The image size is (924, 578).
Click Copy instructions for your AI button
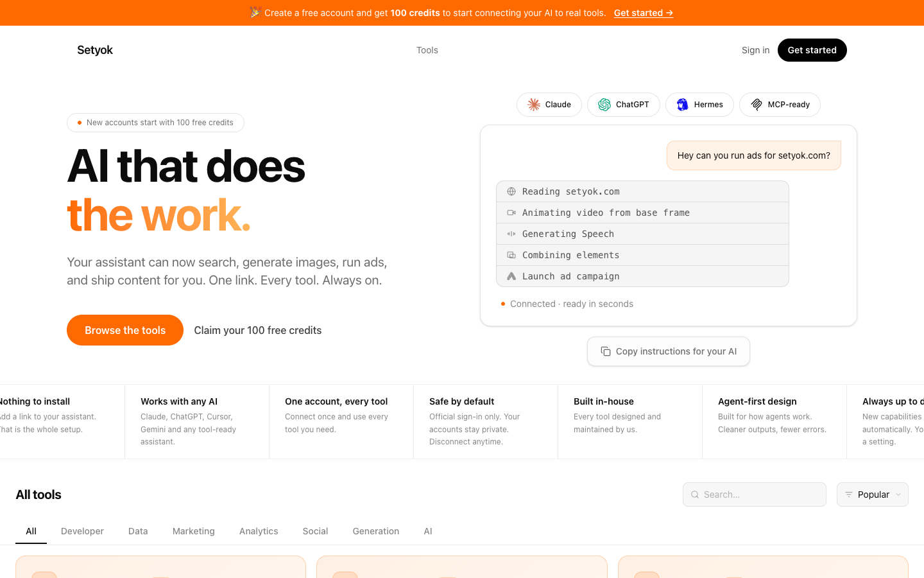[669, 351]
